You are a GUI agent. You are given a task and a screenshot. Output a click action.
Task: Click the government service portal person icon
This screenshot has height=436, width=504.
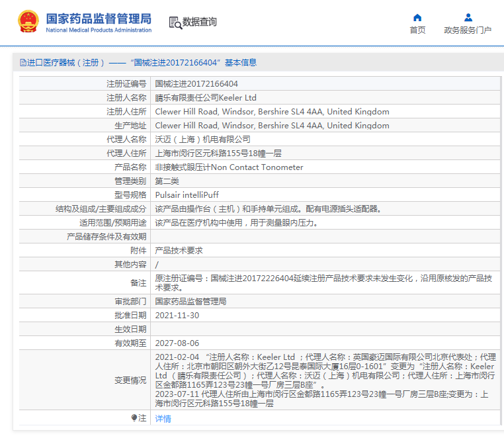click(x=468, y=17)
